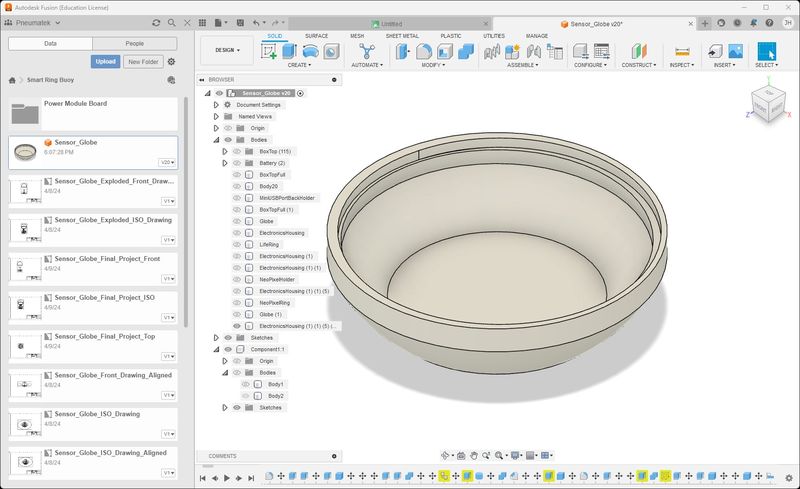This screenshot has height=489, width=800.
Task: Open the DESIGN workspace dropdown
Action: tap(227, 50)
